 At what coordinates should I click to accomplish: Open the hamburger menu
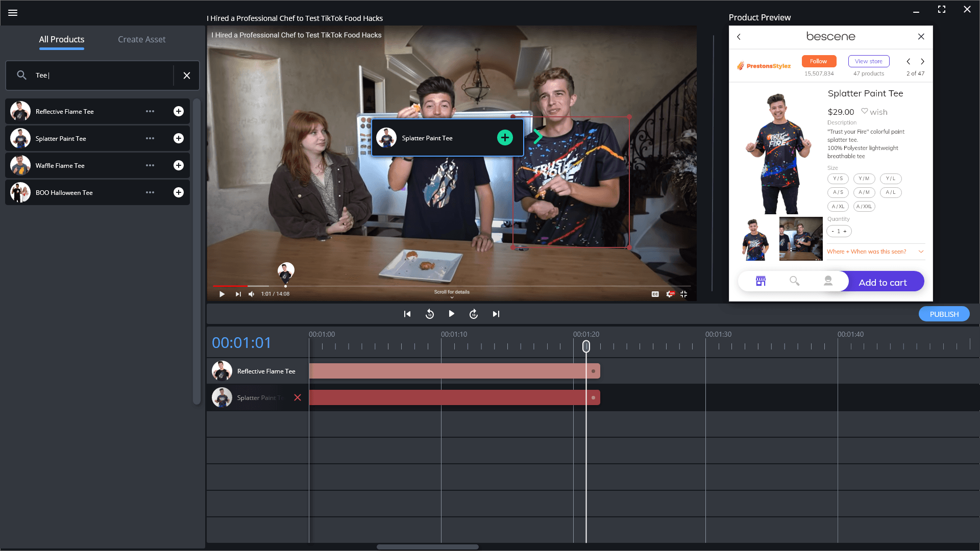(13, 13)
